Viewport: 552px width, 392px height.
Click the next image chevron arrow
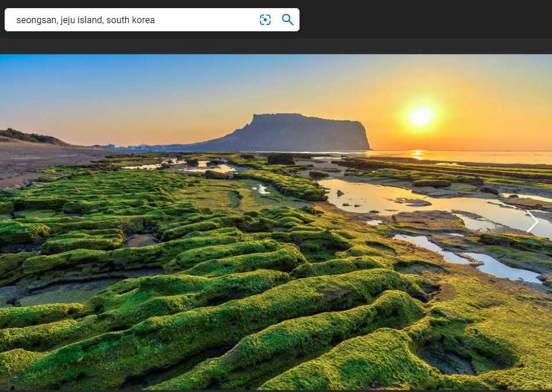click(533, 222)
